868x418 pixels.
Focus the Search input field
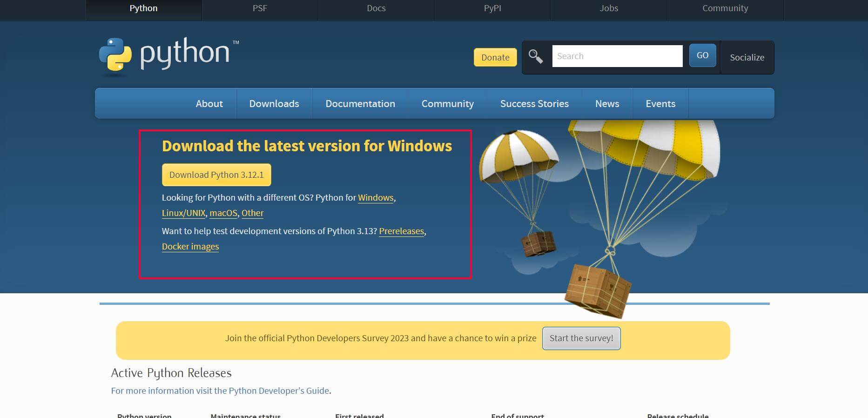617,56
